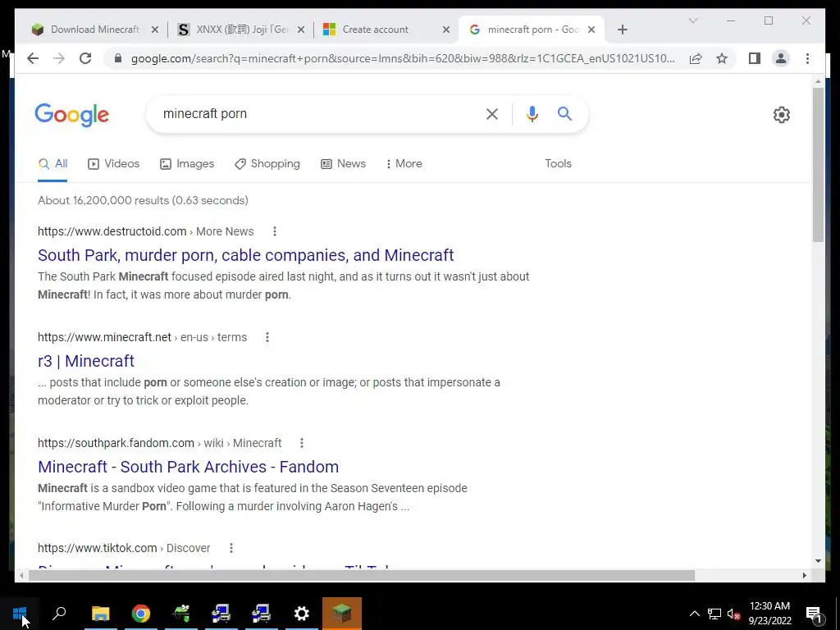840x630 pixels.
Task: Open Minecraft - South Park Archives - Fandom link
Action: pos(188,467)
